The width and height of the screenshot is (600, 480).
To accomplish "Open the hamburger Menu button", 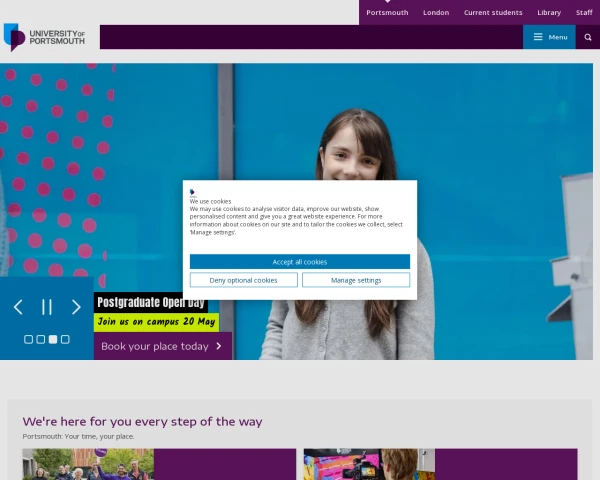I will 549,37.
